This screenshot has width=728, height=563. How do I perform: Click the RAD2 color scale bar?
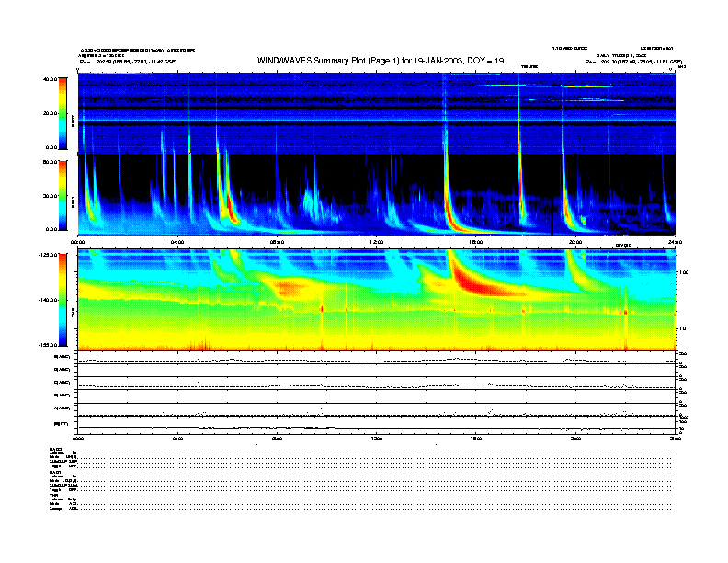[63, 113]
